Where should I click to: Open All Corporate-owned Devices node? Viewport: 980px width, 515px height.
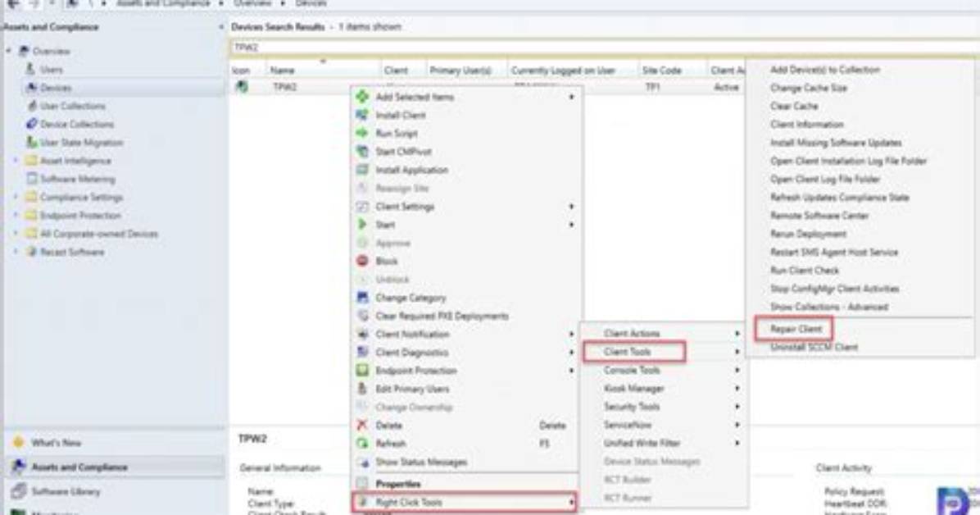(x=99, y=234)
